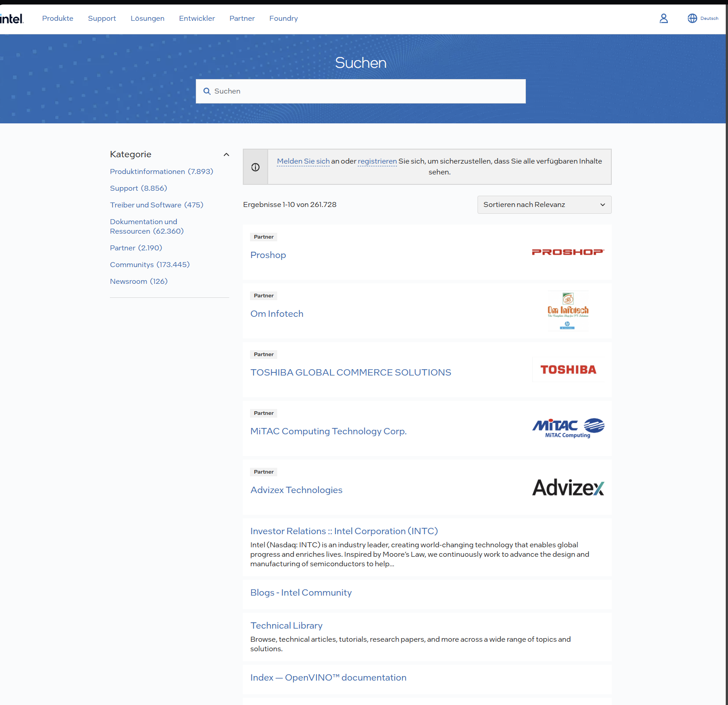The height and width of the screenshot is (705, 728).
Task: Open Index — OpenVINO documentation result
Action: 328,677
